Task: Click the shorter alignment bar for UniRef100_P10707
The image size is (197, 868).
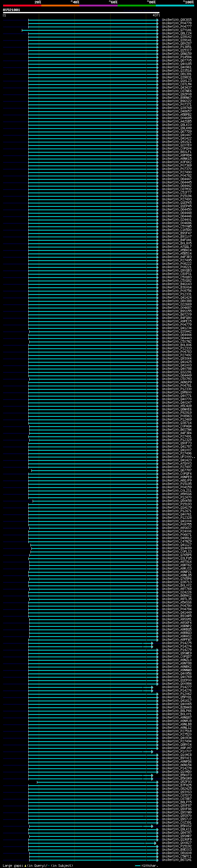Action: coord(90,751)
